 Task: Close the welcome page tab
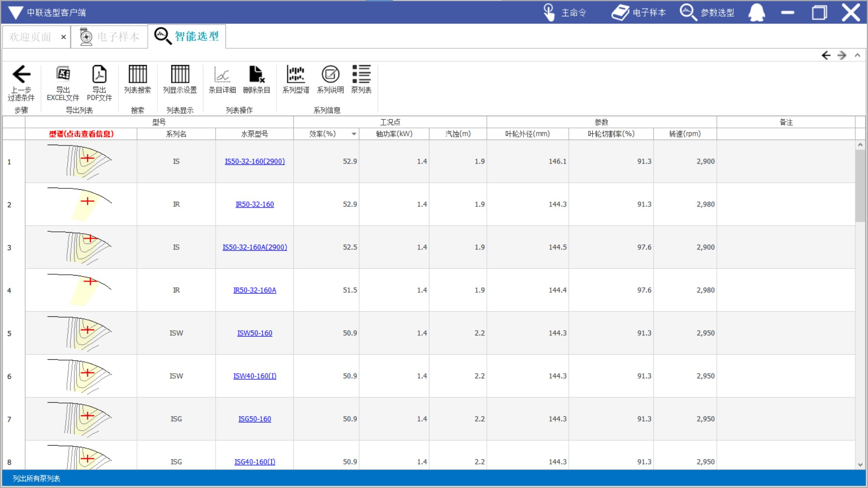point(63,37)
